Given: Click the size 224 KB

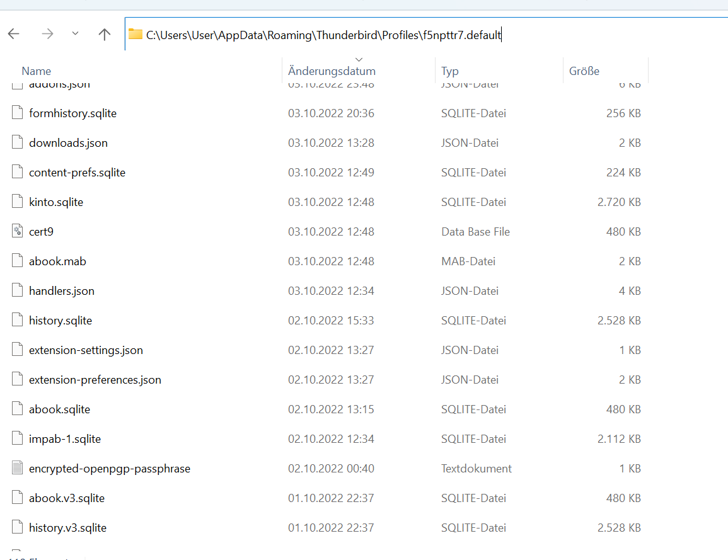Looking at the screenshot, I should (623, 173).
